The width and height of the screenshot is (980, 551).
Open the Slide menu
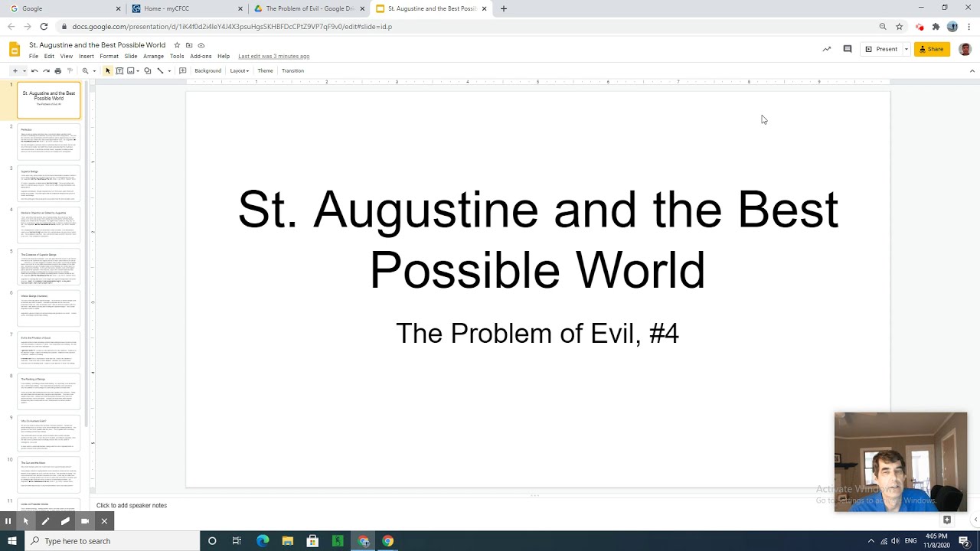point(131,56)
